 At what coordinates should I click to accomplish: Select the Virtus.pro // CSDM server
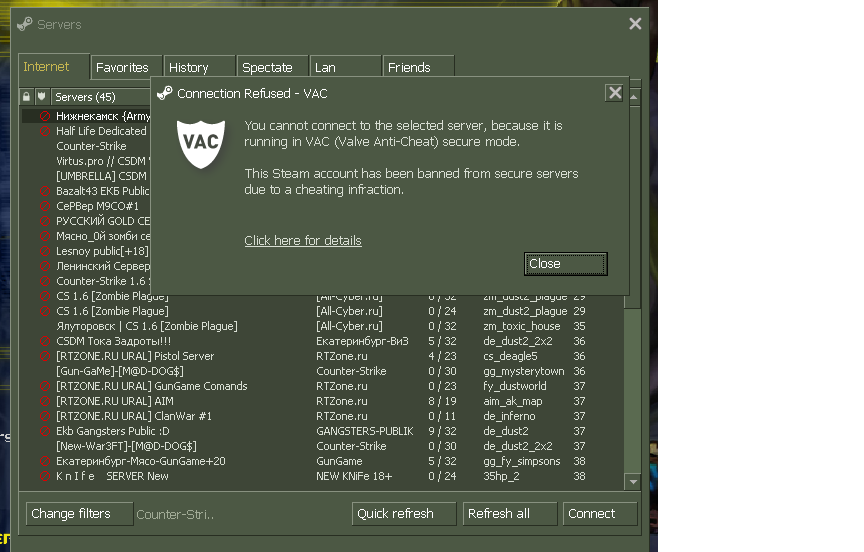[87, 161]
